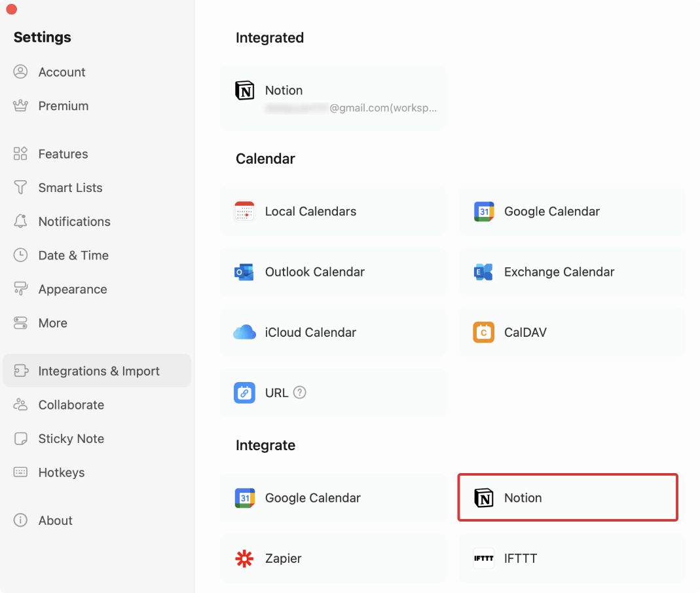Select the Account icon in the sidebar
Screen dimensions: 700x593
click(x=21, y=71)
